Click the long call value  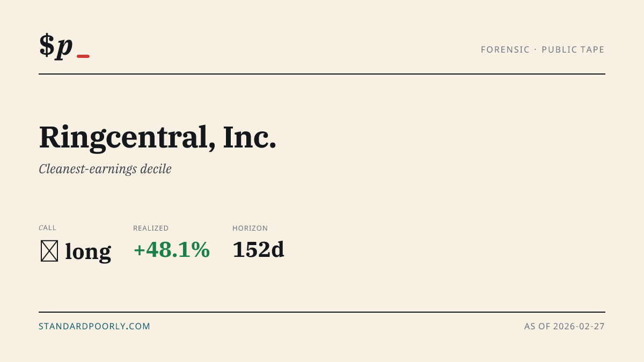point(88,251)
